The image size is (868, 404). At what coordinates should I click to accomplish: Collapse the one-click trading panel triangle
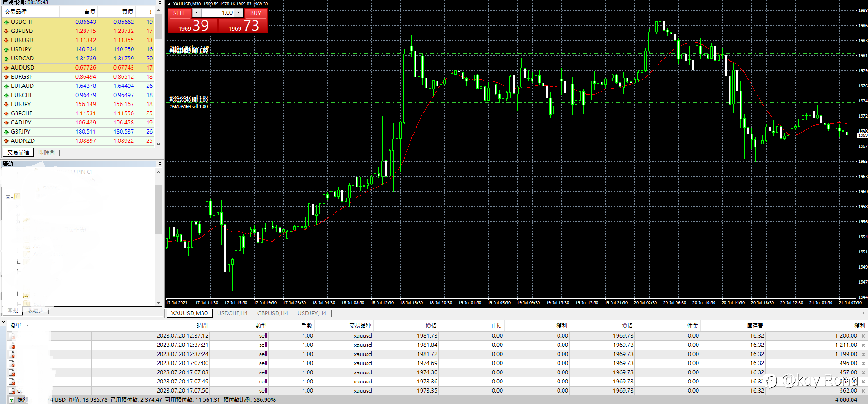(x=170, y=4)
